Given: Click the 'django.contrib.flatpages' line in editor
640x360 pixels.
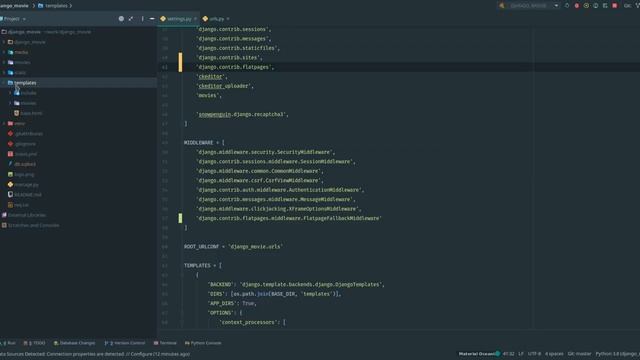Looking at the screenshot, I should click(x=235, y=67).
